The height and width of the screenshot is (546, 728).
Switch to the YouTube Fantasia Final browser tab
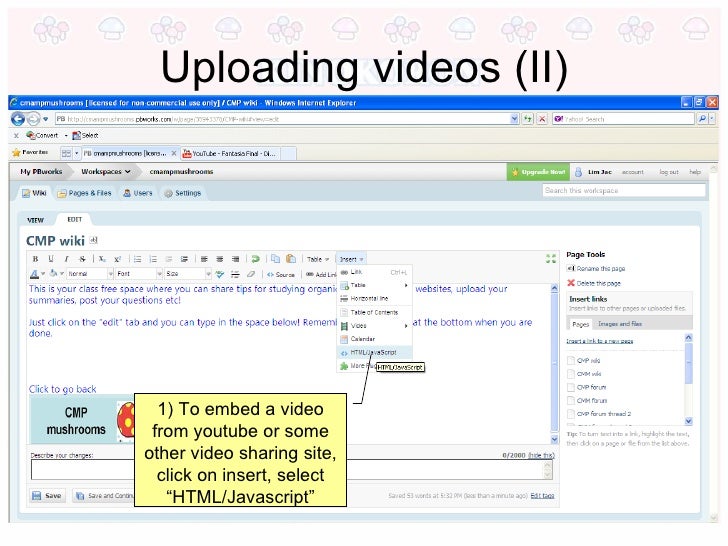pos(230,153)
